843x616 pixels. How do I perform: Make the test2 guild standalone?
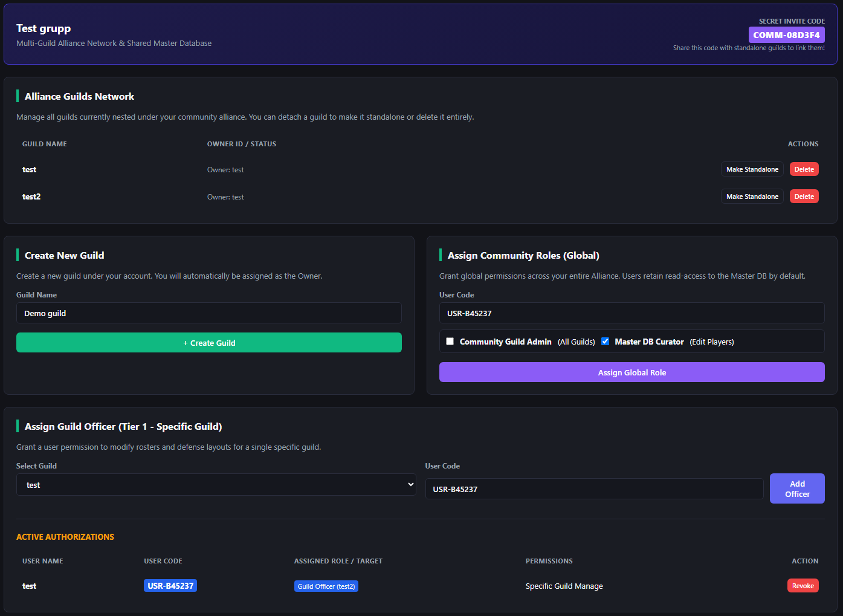[752, 196]
